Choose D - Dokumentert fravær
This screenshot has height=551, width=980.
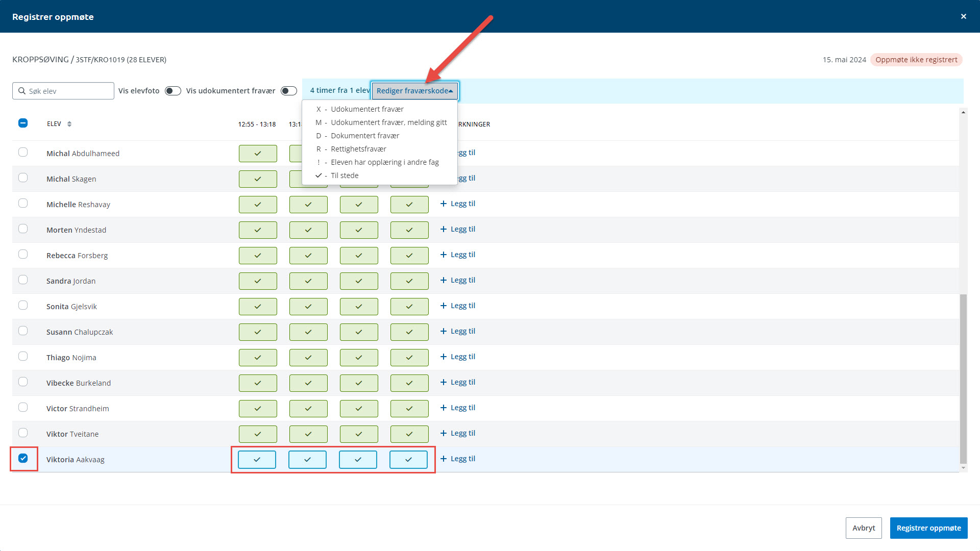coord(380,136)
